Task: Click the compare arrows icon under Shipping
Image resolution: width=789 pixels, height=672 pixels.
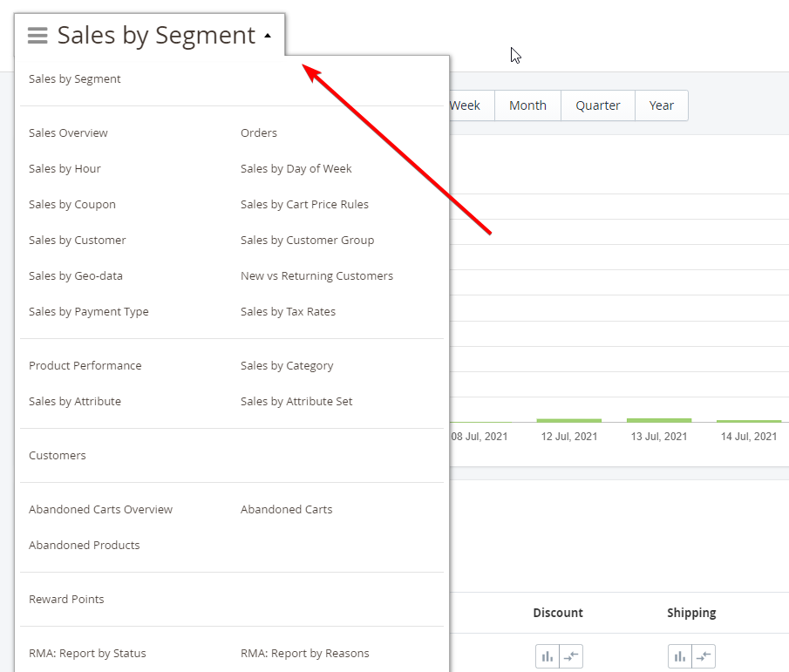Action: coord(704,656)
